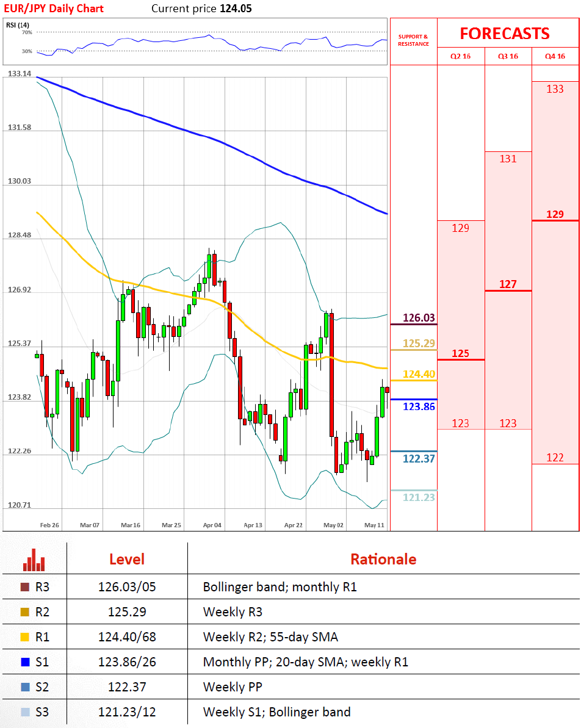This screenshot has width=581, height=728.
Task: Click the current price 124.05 value
Action: pos(236,9)
